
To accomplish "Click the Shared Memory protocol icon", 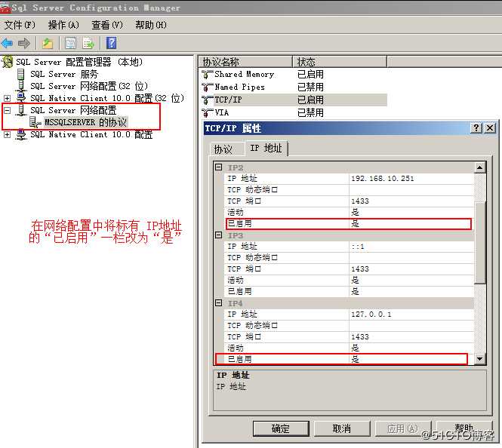I will 207,74.
